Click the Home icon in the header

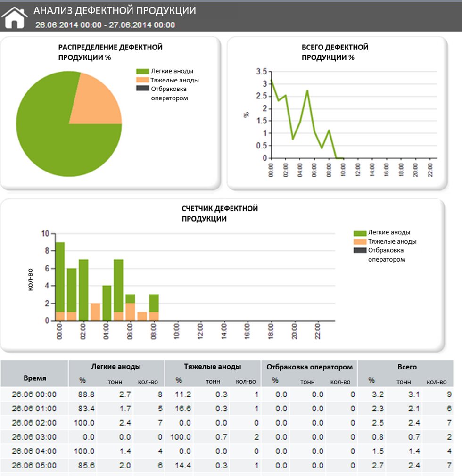point(15,17)
